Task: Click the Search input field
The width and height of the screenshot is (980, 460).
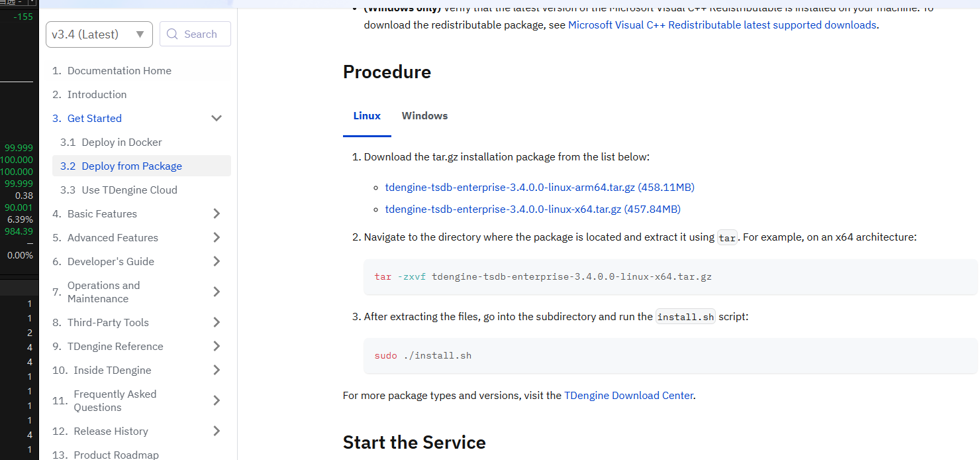Action: point(201,34)
